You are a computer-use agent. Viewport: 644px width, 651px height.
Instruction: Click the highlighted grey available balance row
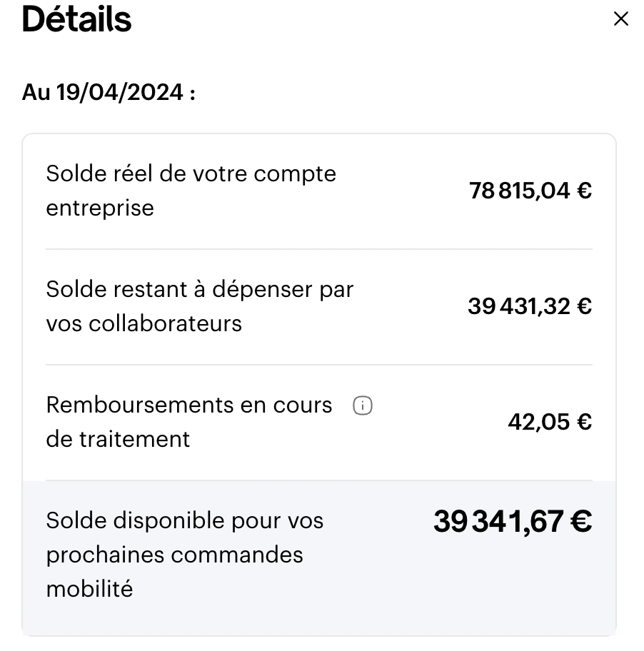(x=319, y=558)
